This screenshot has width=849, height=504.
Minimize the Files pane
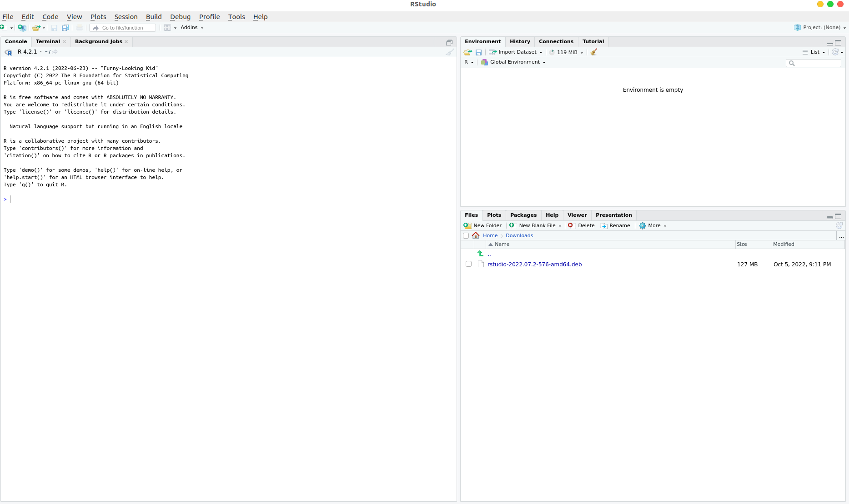tap(830, 217)
